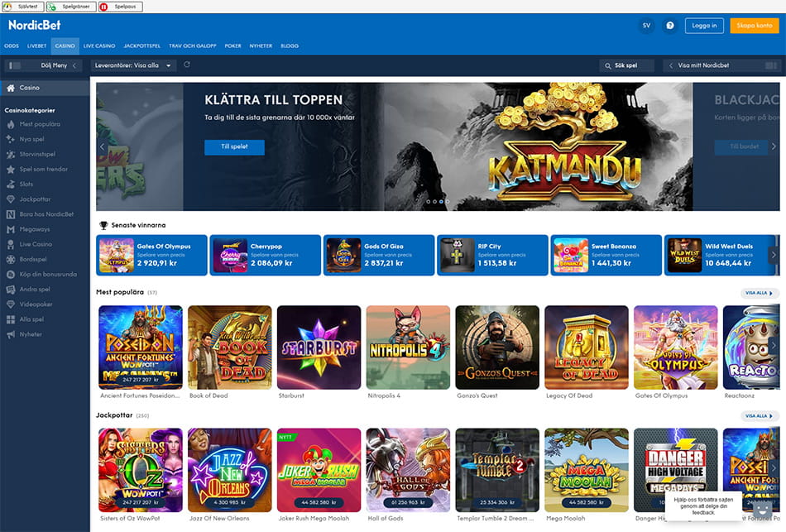Open the TRAV OCH GALOPP tab
786x532 pixels.
(193, 46)
